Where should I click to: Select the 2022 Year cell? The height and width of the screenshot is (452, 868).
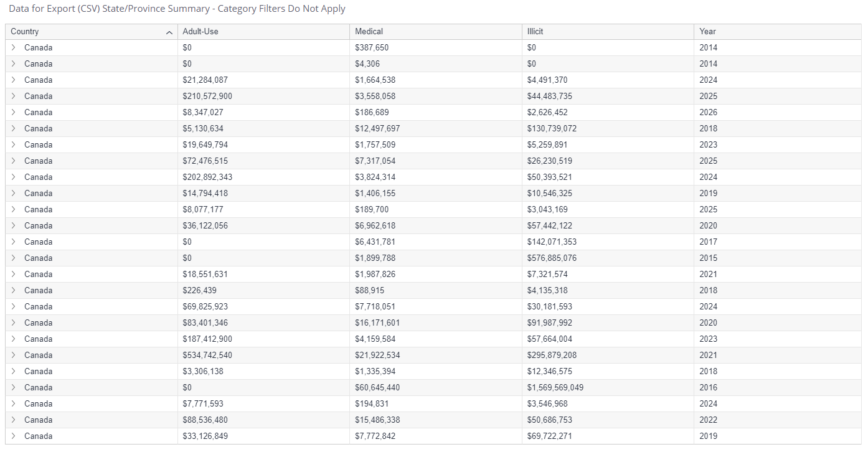tap(708, 420)
